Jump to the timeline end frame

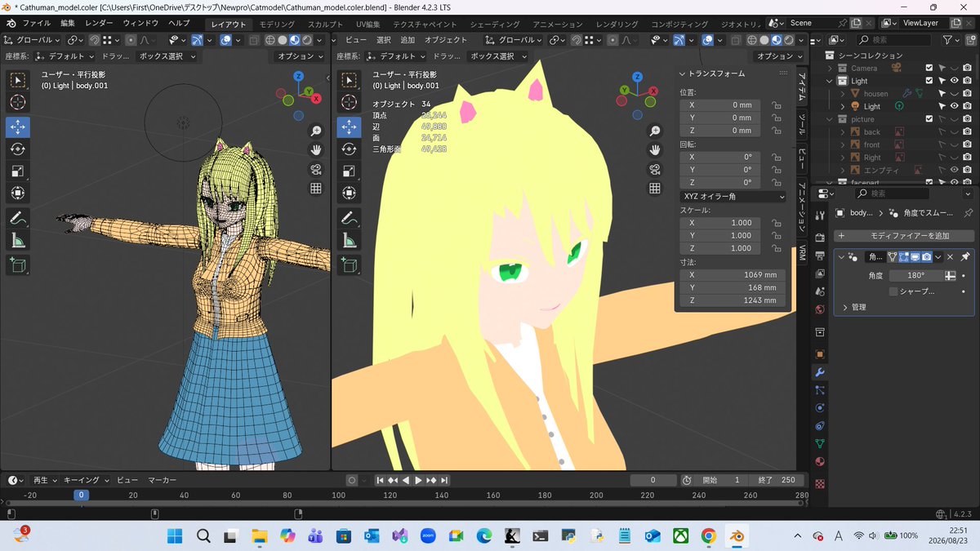coord(445,480)
